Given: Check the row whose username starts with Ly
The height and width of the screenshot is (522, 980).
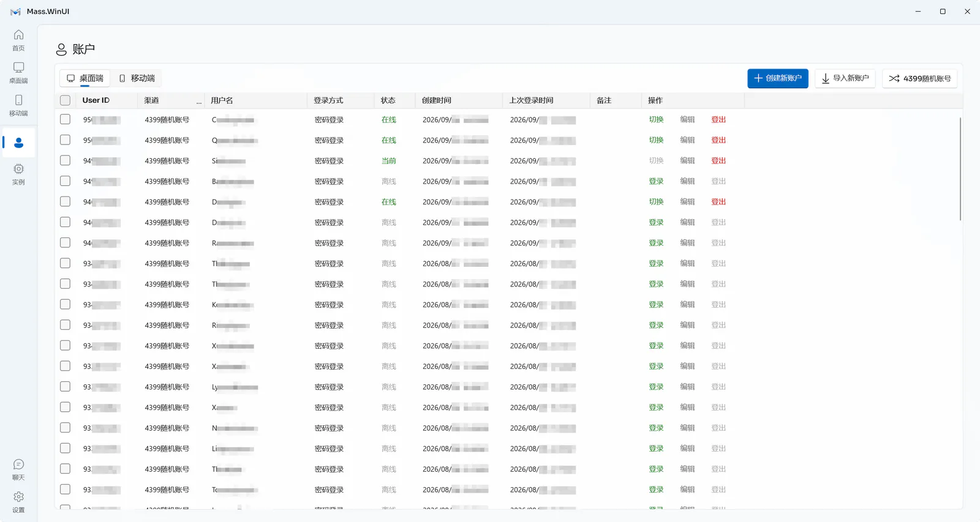Looking at the screenshot, I should click(66, 387).
